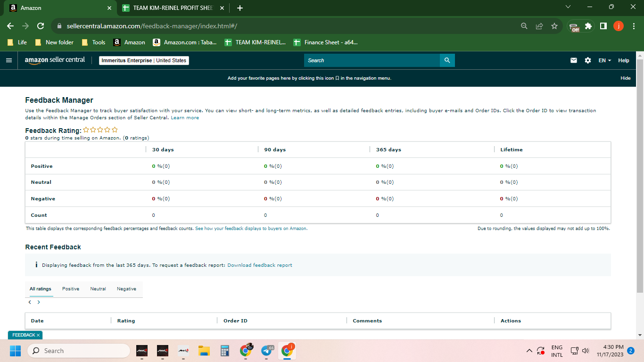This screenshot has width=644, height=362.
Task: Open the Amazon bookmark in the bookmarks bar
Action: [130, 42]
